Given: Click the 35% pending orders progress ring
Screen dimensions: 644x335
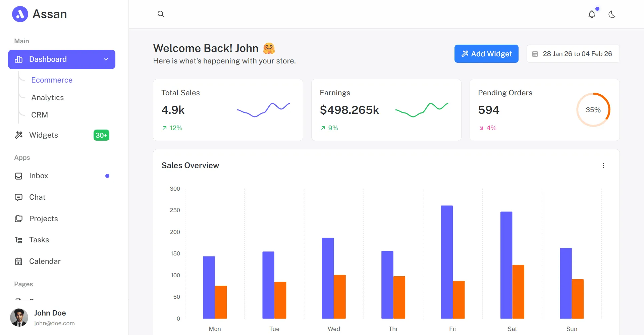Looking at the screenshot, I should (x=593, y=110).
